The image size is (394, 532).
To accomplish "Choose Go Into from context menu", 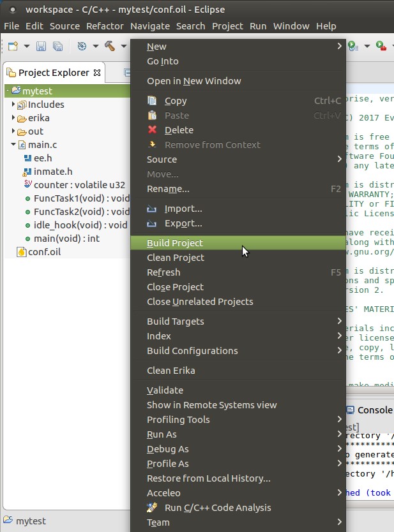I will 238,61.
